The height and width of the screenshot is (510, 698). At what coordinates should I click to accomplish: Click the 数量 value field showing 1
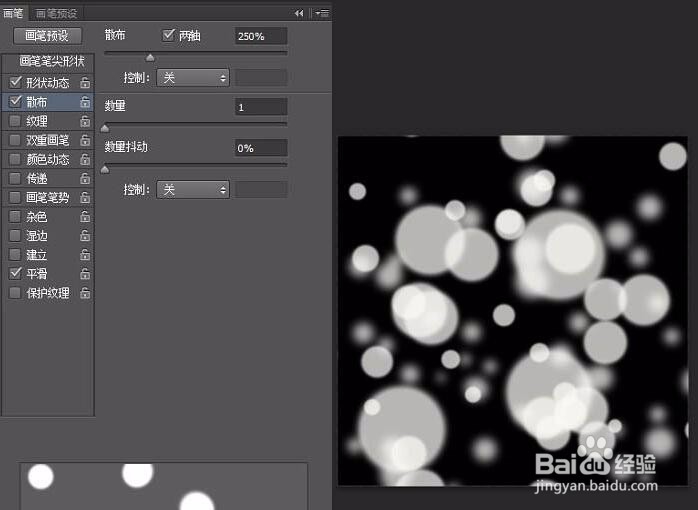[261, 107]
